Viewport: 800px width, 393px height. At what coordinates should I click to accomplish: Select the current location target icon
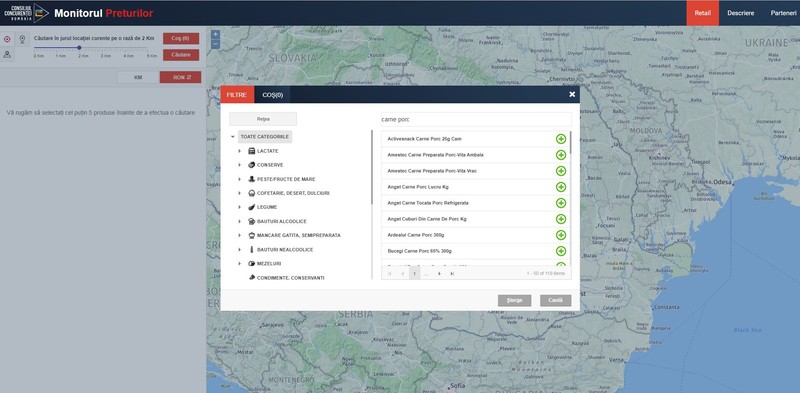click(7, 39)
